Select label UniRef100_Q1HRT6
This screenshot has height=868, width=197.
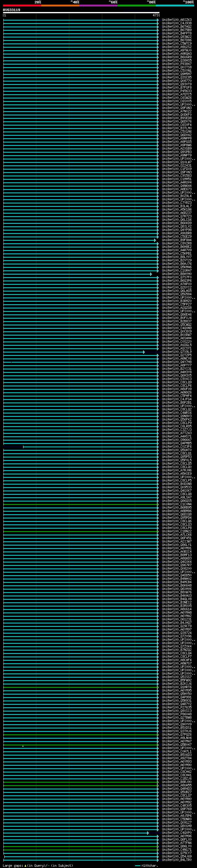pos(176,687)
